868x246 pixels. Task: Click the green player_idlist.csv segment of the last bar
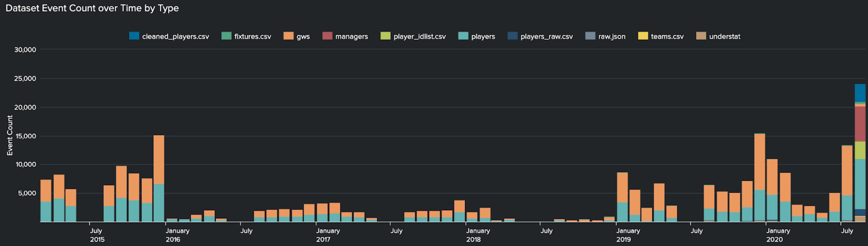tap(860, 150)
